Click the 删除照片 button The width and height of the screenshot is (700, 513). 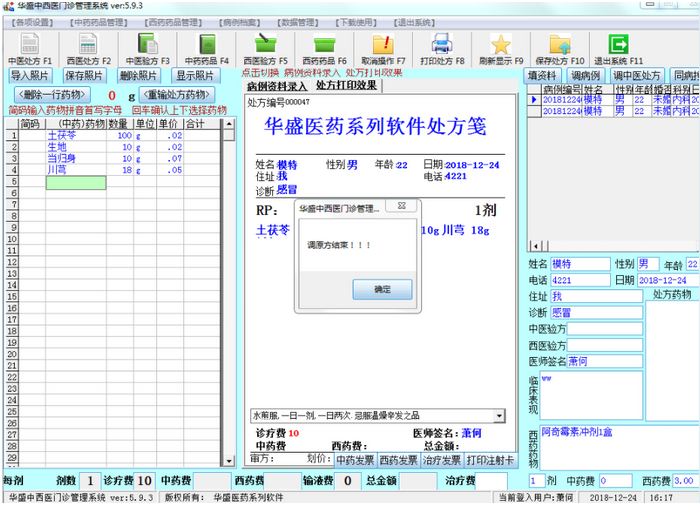point(138,75)
